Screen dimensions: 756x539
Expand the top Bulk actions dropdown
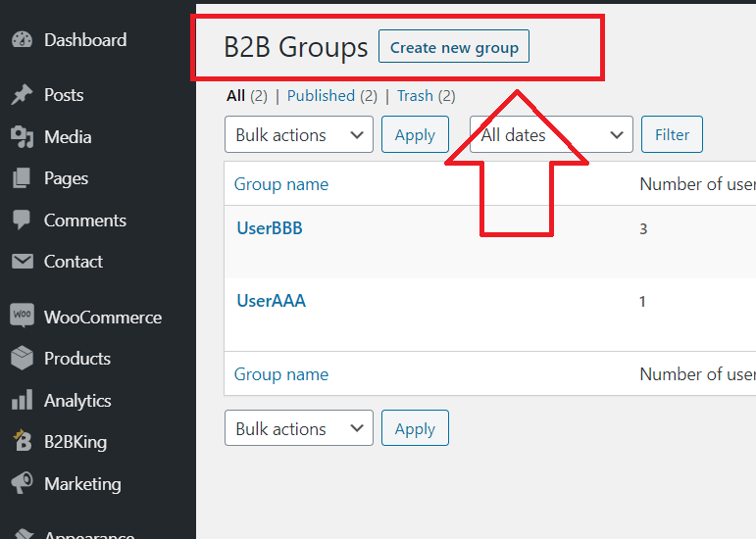299,134
